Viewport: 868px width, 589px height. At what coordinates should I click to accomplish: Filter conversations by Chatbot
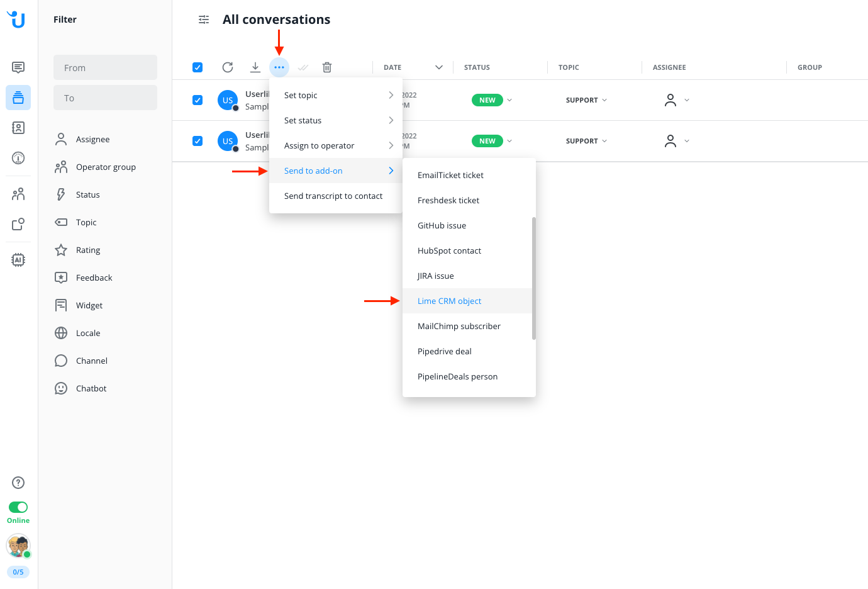91,388
